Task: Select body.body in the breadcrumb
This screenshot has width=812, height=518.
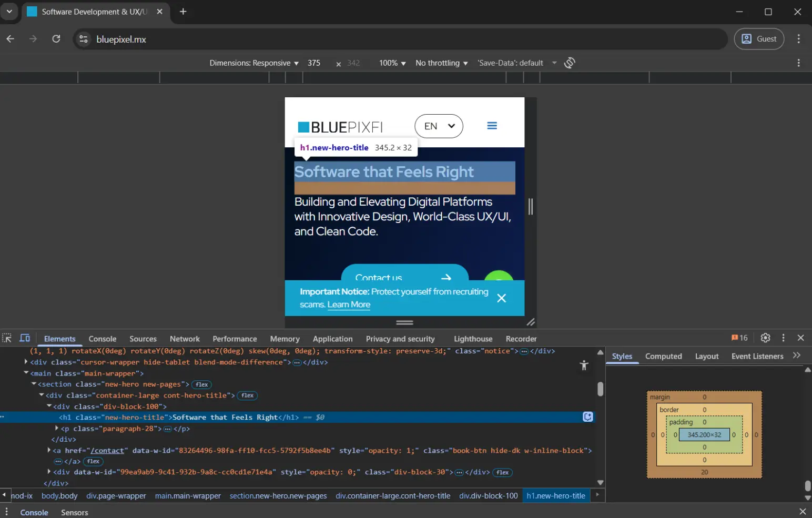Action: pyautogui.click(x=59, y=495)
